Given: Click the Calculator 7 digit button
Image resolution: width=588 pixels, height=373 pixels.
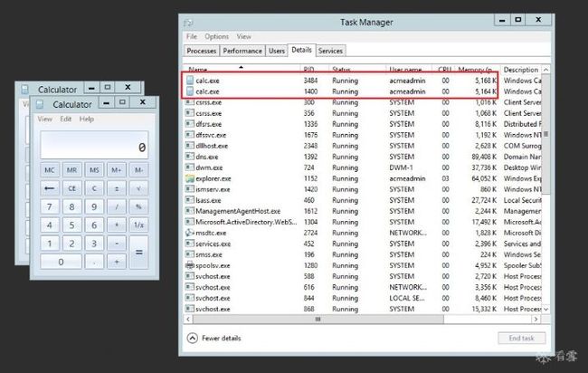Looking at the screenshot, I should coord(50,206).
